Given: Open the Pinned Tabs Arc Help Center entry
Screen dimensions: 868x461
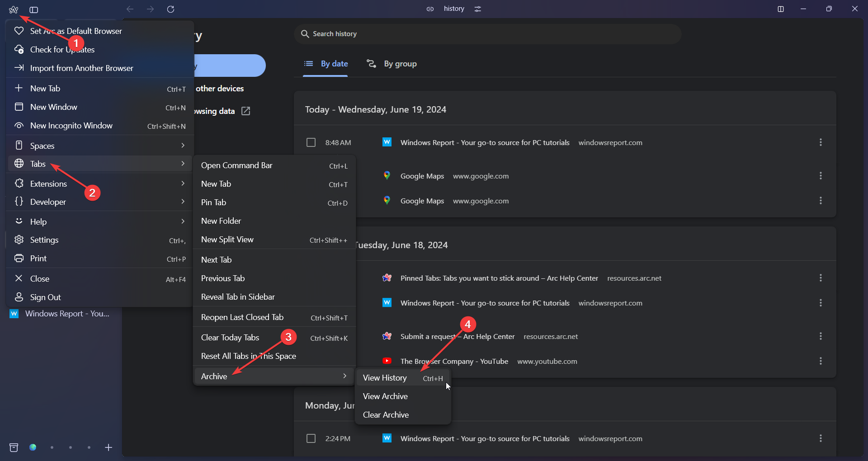Looking at the screenshot, I should click(x=499, y=278).
